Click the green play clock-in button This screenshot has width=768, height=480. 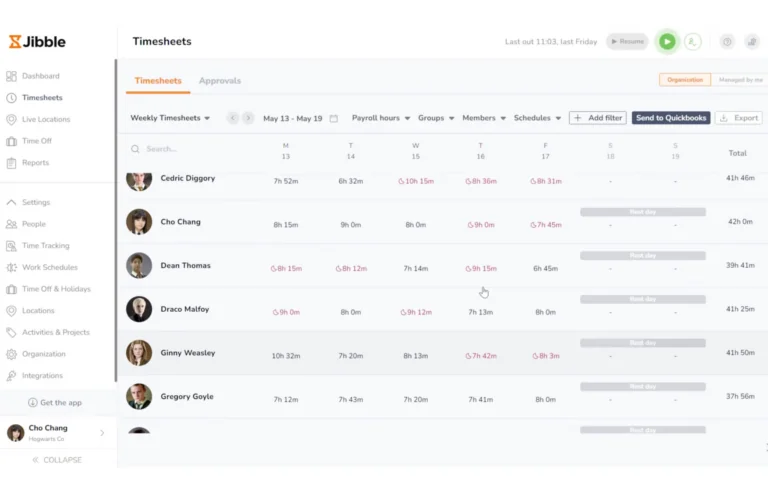(x=667, y=42)
